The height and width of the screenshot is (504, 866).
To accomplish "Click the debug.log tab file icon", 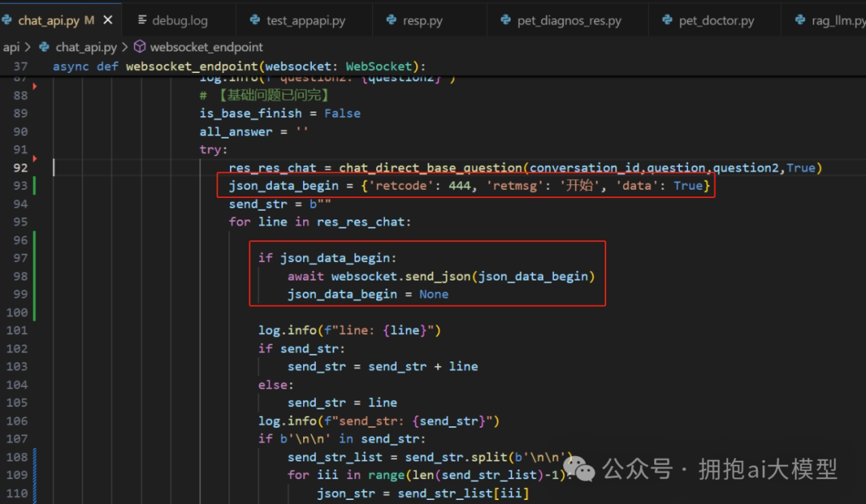I will click(142, 20).
